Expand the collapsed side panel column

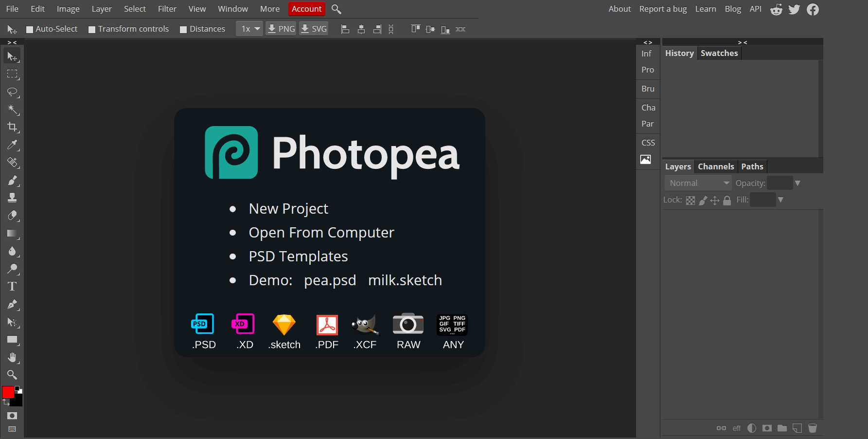tap(648, 42)
